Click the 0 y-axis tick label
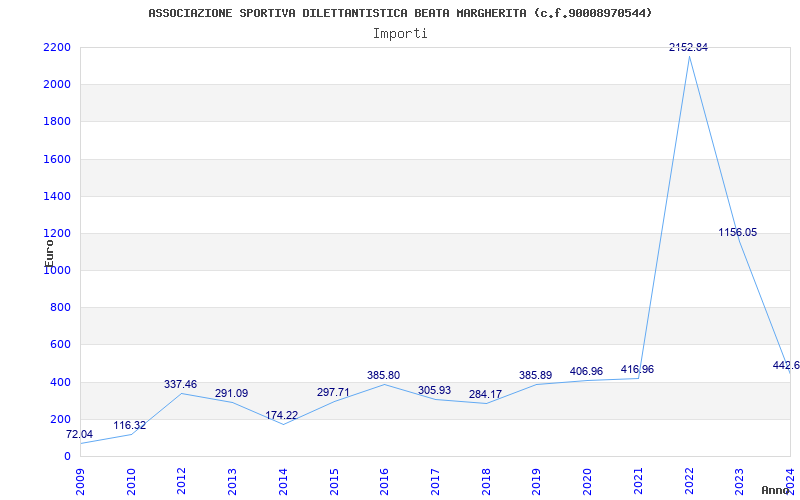Screen dimensions: 800x500 [67, 457]
